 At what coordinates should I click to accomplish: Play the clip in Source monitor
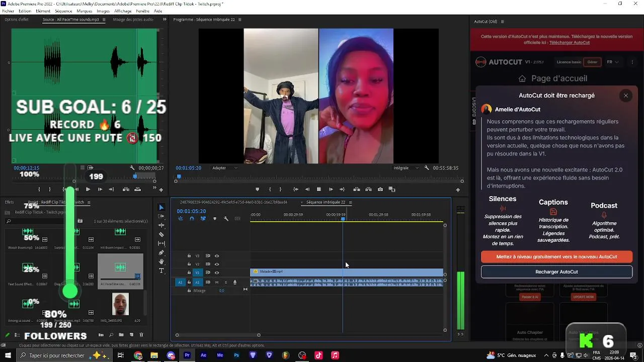coord(88,190)
